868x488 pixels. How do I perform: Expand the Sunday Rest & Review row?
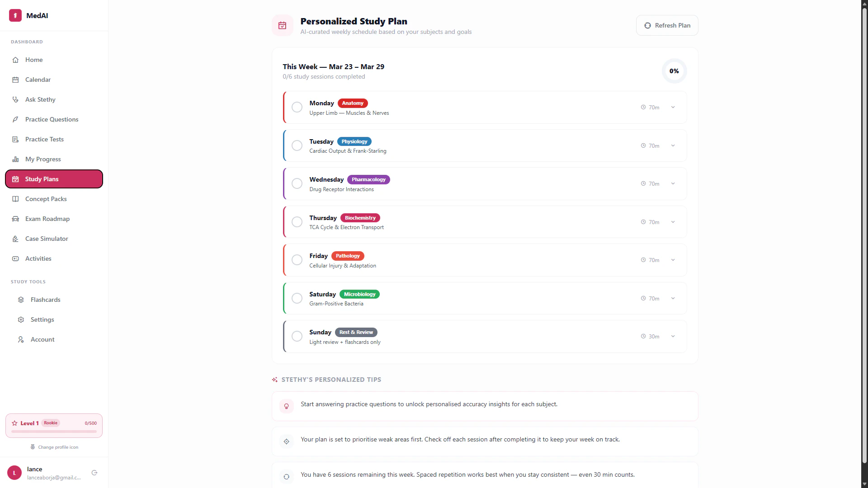click(x=673, y=336)
